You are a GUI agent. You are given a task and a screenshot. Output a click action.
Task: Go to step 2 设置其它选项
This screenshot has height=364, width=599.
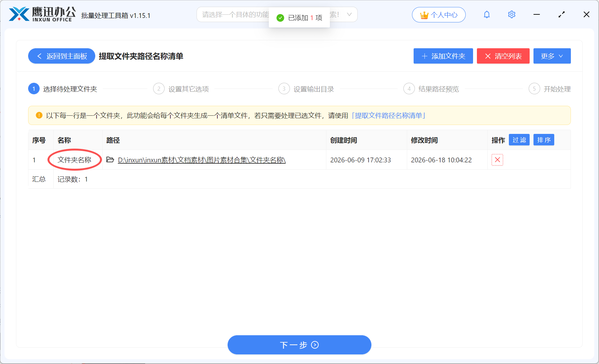[x=181, y=89]
